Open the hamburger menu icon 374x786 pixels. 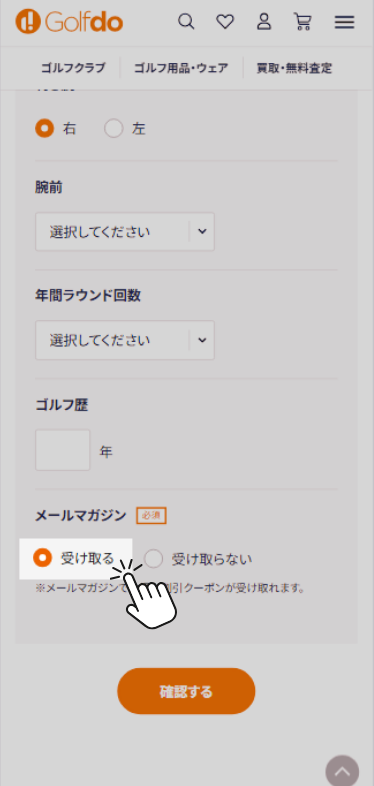click(344, 22)
